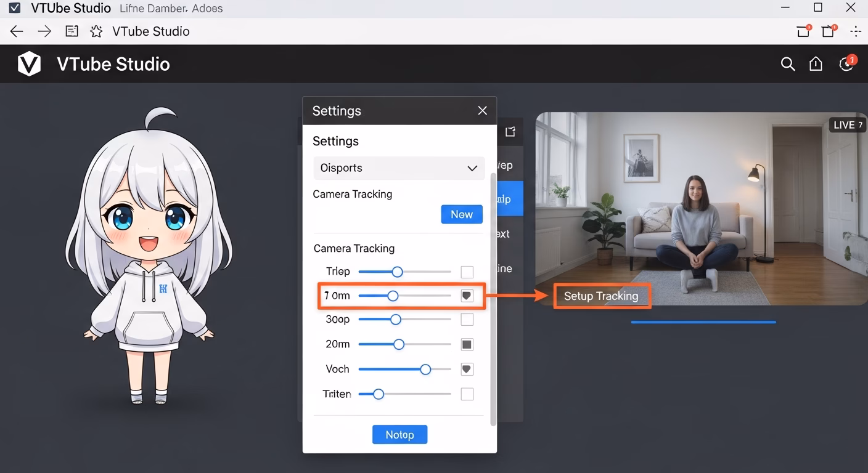Open notifications with the red badge
868x473 pixels.
[846, 63]
